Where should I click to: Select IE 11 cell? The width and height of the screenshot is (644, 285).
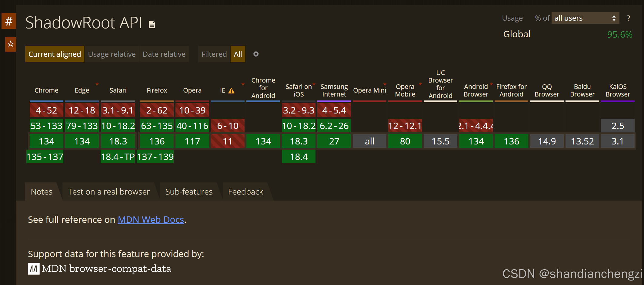tap(228, 141)
